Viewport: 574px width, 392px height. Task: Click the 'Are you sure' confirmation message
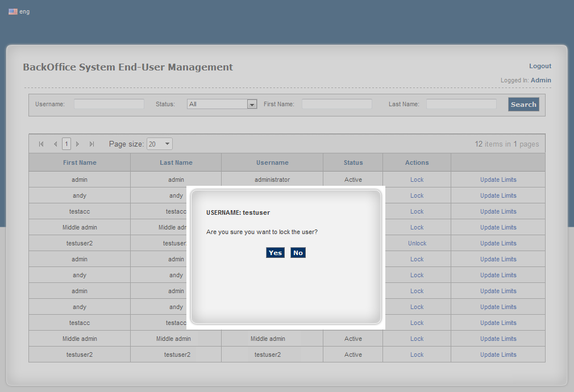pyautogui.click(x=262, y=232)
